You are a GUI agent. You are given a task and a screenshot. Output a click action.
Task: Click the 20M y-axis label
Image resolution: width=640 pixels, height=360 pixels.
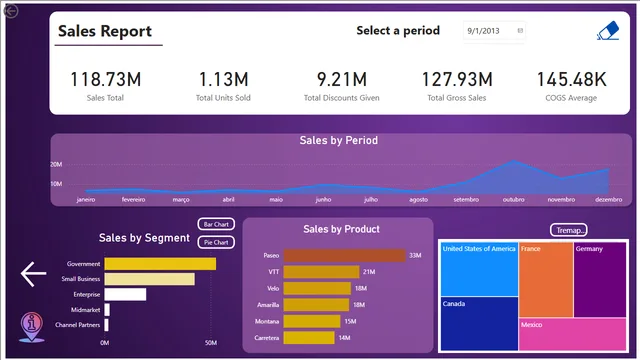[56, 164]
